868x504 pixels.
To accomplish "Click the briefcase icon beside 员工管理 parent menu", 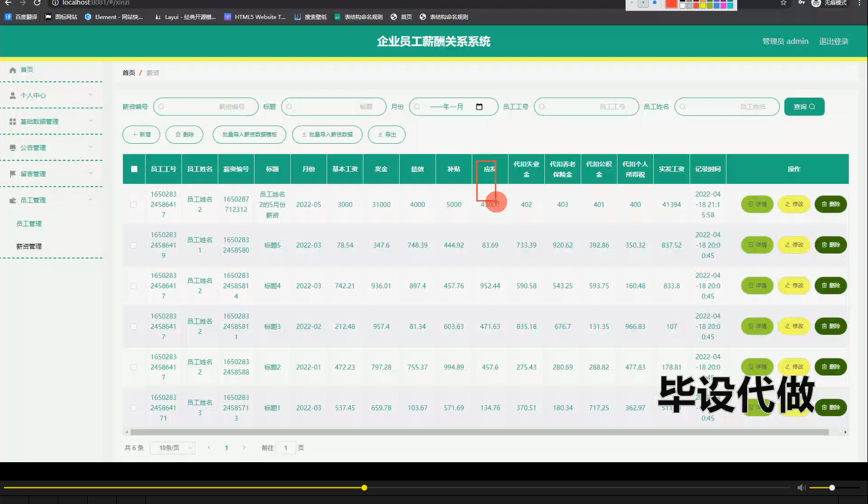I will click(x=13, y=200).
